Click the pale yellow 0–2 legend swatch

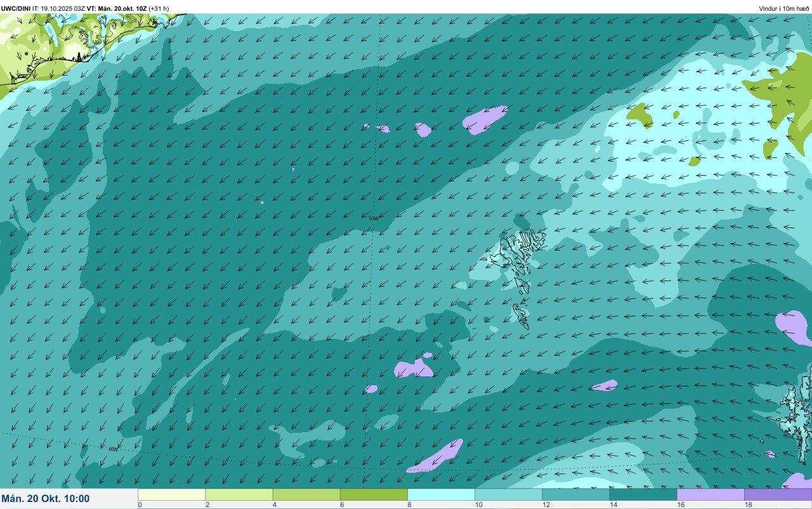[x=172, y=494]
